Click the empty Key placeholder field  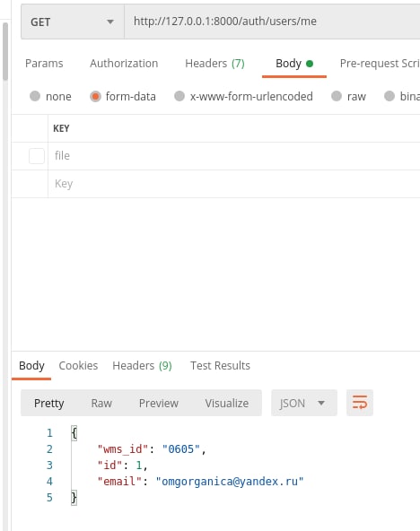point(233,184)
